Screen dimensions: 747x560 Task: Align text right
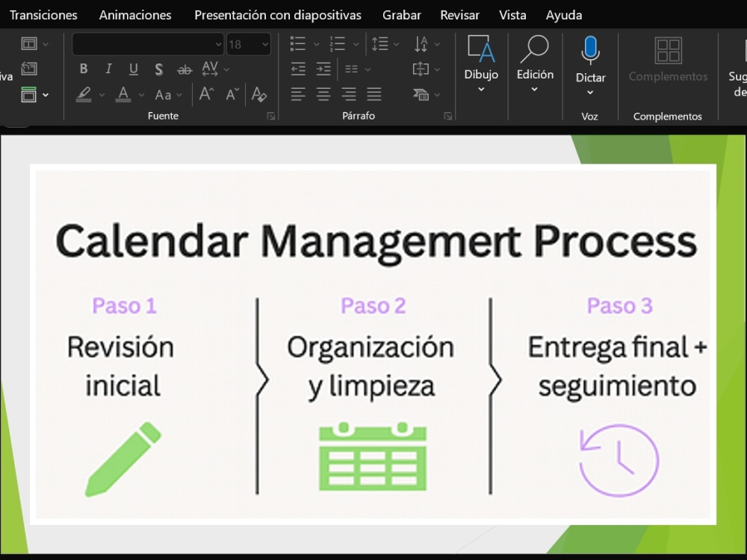(x=349, y=94)
